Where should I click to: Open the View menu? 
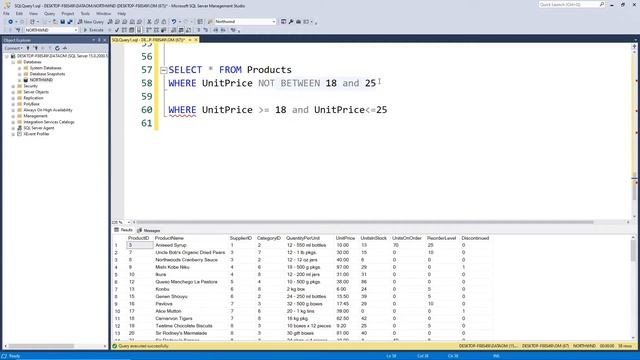33,13
